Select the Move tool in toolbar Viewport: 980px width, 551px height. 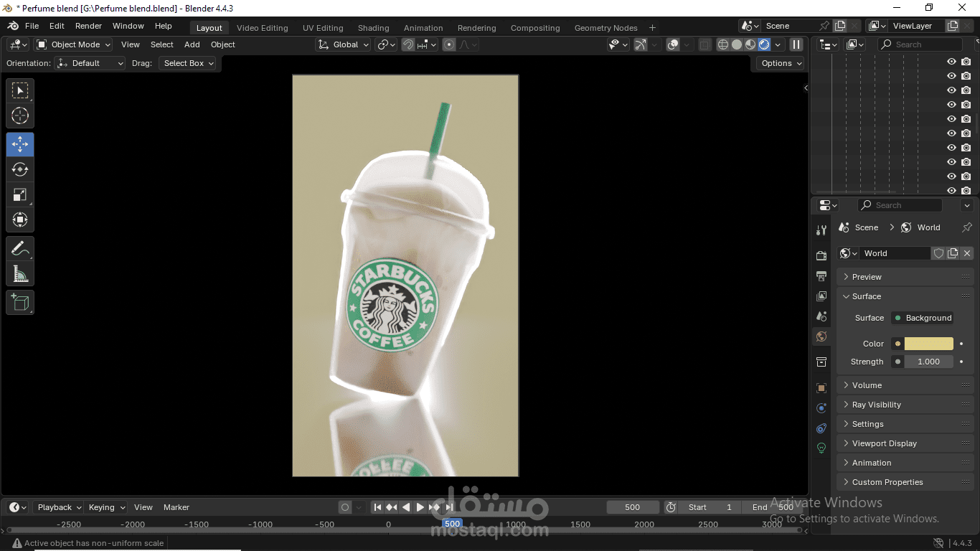tap(20, 144)
